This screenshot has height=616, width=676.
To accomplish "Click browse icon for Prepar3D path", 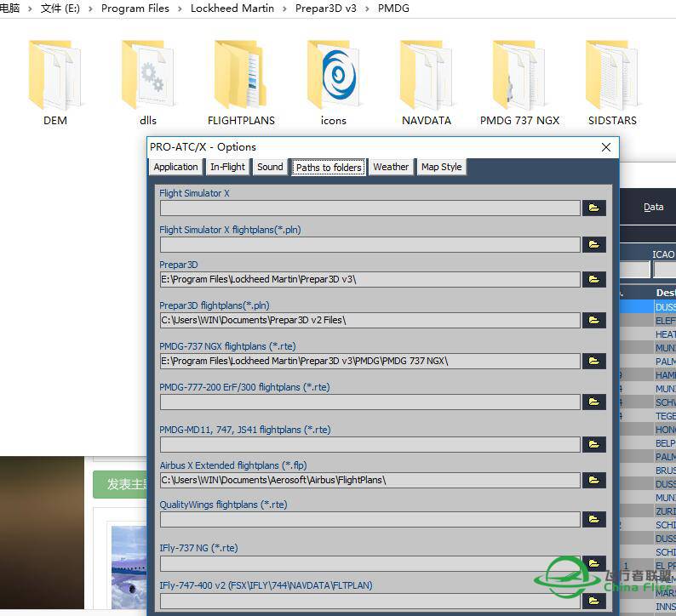I will pyautogui.click(x=593, y=279).
